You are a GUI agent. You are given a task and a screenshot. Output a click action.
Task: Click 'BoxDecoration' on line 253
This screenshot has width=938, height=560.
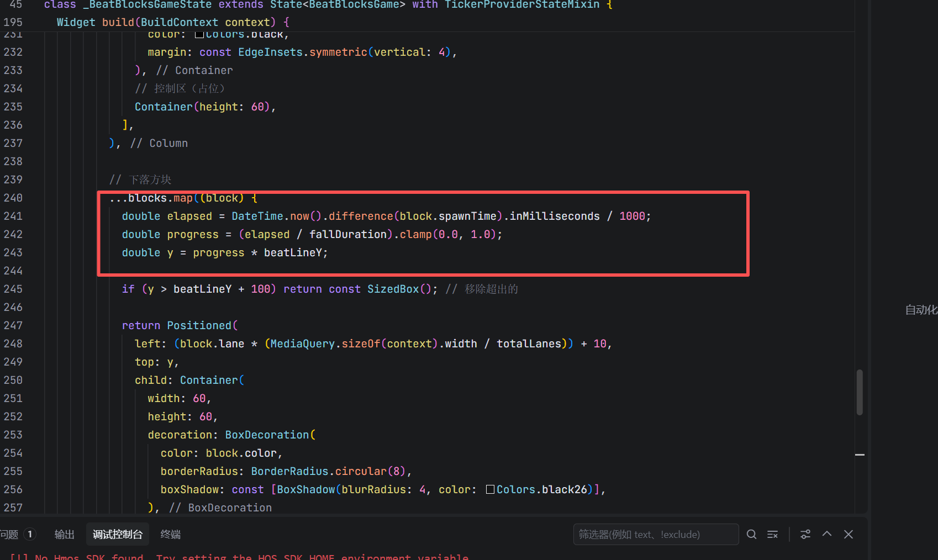click(267, 435)
